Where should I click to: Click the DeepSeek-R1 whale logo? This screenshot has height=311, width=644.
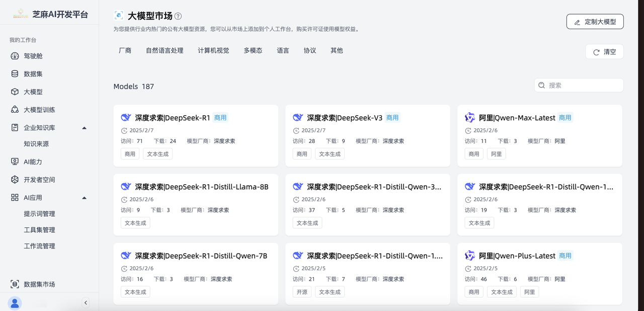(x=126, y=117)
